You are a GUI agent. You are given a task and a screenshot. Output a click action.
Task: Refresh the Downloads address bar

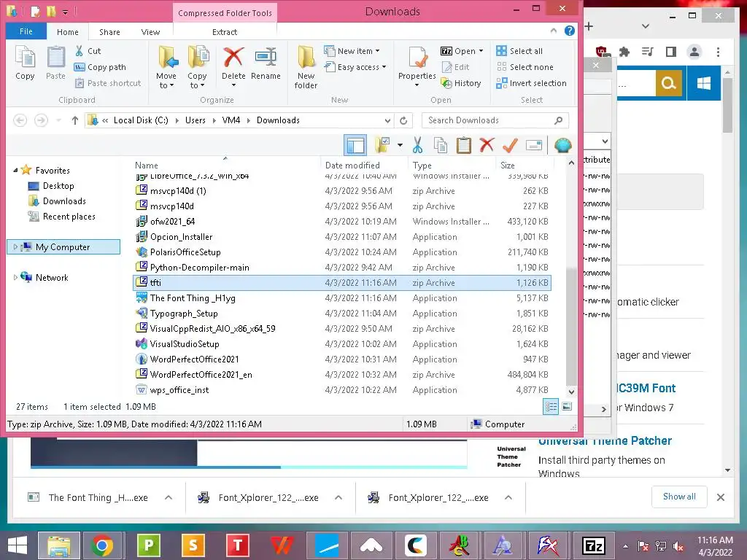coord(403,120)
